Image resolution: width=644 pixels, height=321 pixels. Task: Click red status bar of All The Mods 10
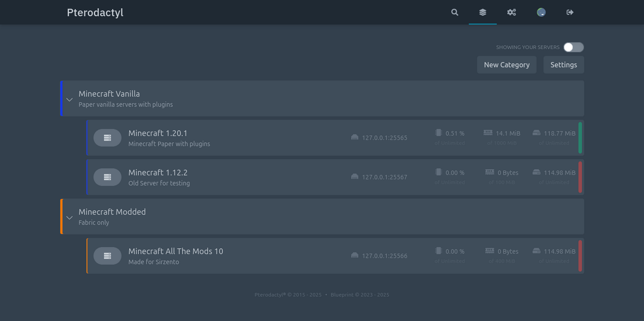click(580, 256)
